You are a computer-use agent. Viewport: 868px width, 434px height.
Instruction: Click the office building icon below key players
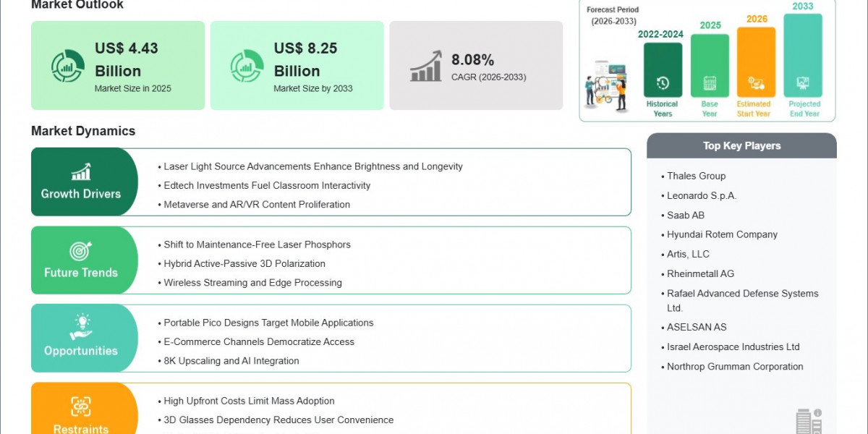pyautogui.click(x=809, y=421)
